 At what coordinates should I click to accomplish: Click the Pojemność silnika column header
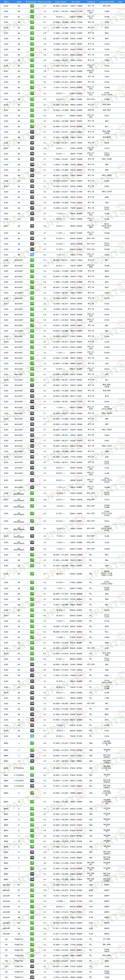pyautogui.click(x=44, y=2)
